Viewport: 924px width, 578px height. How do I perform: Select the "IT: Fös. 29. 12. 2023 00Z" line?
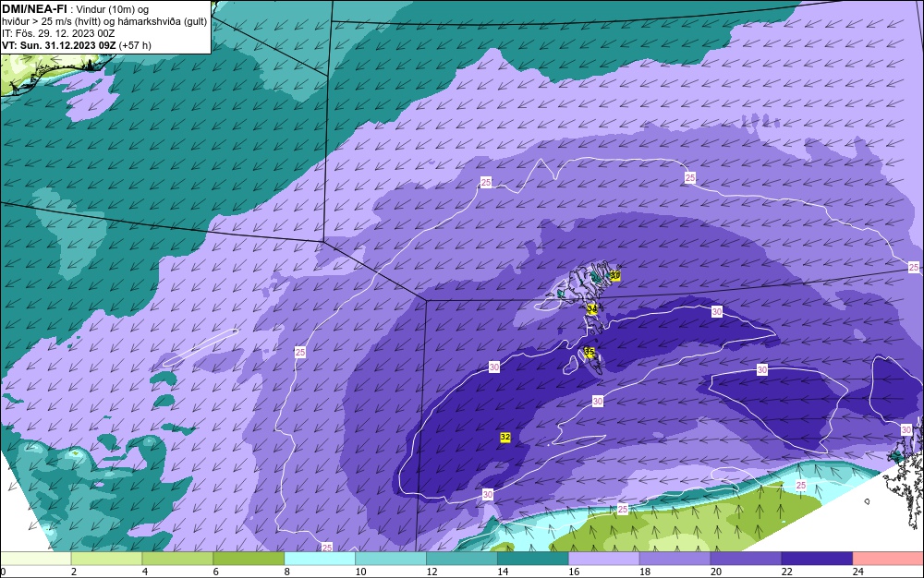(x=59, y=33)
